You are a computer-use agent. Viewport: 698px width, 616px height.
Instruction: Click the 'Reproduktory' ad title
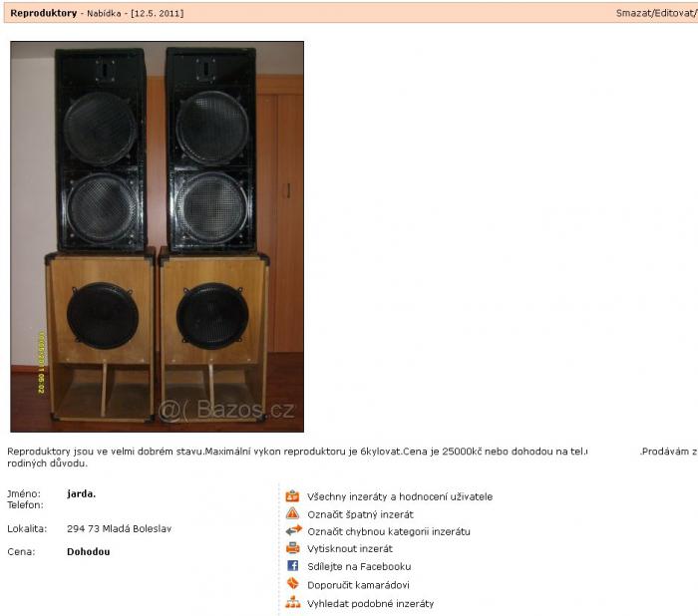tap(44, 13)
